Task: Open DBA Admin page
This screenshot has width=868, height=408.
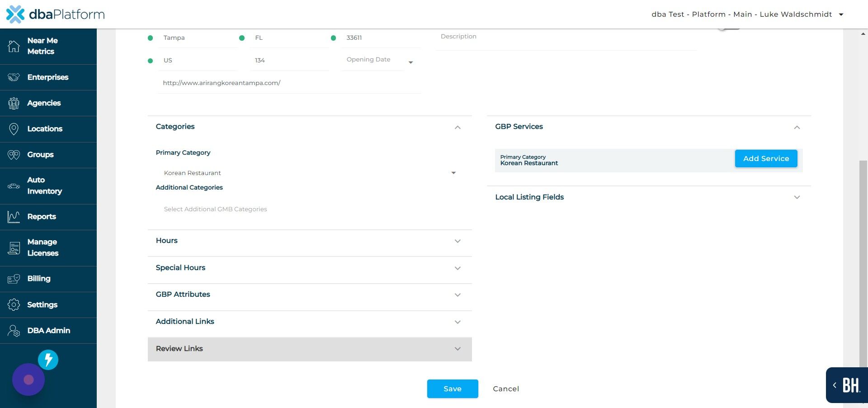Action: 48,331
